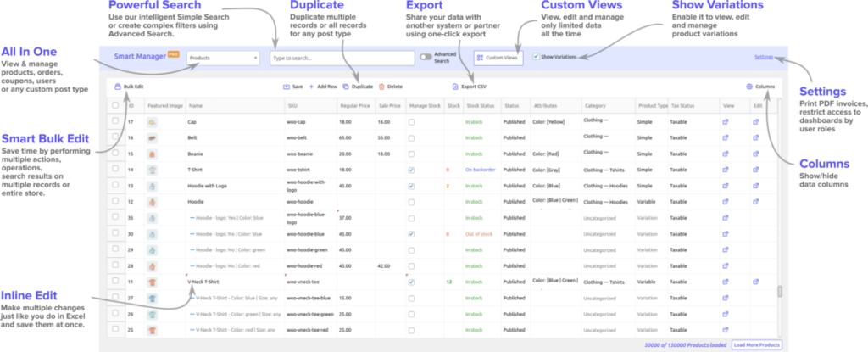Click the vertical scrollbar handle of the table

(x=779, y=293)
